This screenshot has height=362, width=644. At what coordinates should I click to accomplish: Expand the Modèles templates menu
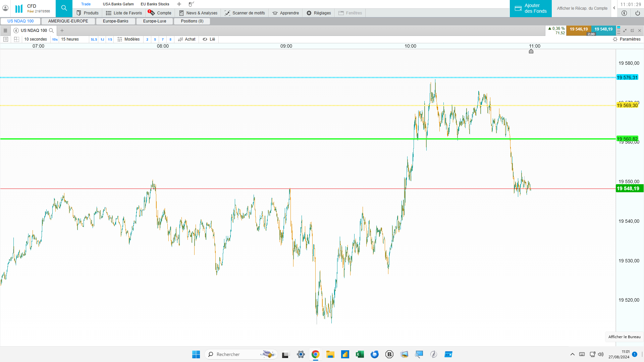[128, 39]
